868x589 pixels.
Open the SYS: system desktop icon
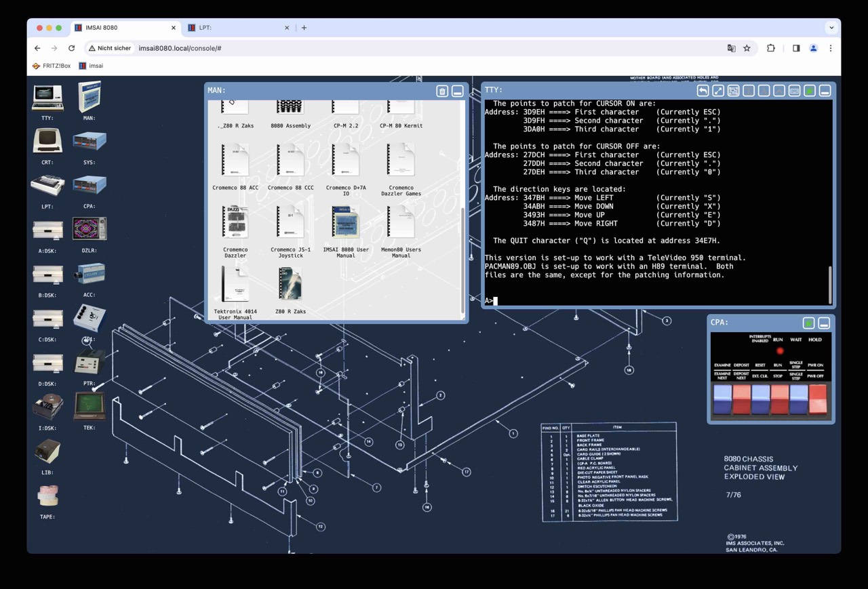(x=90, y=142)
